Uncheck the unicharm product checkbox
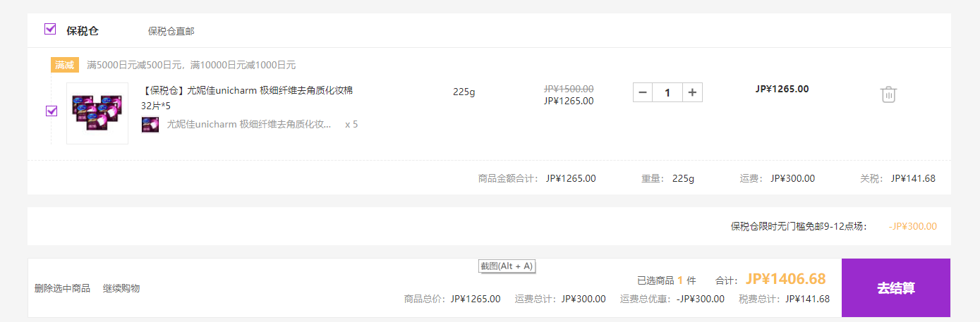 pyautogui.click(x=52, y=111)
